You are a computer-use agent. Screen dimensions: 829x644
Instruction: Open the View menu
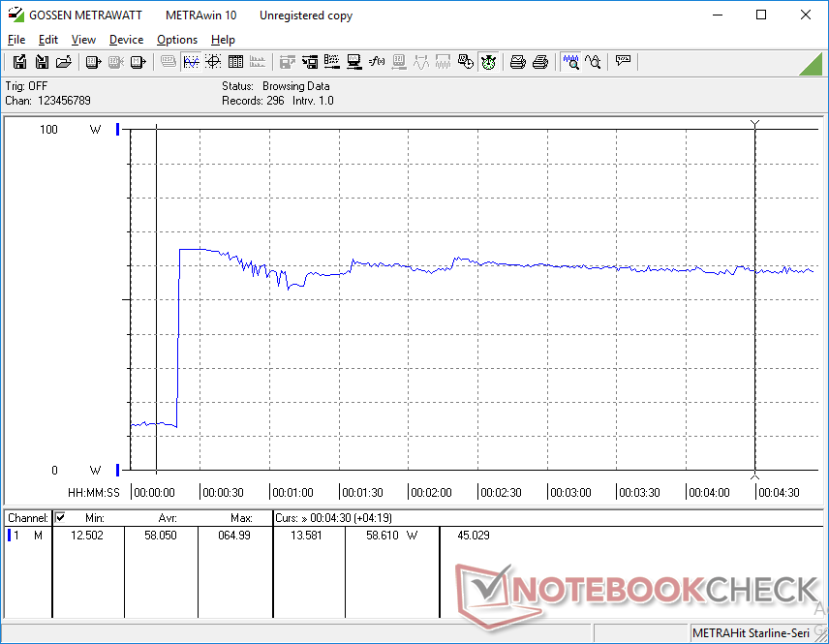tap(83, 40)
